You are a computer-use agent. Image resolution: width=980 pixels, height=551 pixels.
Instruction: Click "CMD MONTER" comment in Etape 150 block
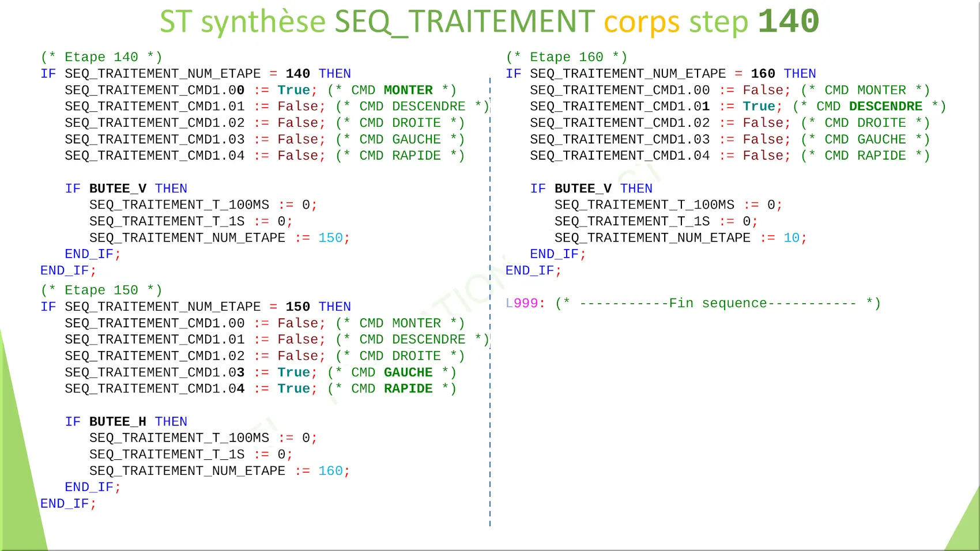point(400,323)
